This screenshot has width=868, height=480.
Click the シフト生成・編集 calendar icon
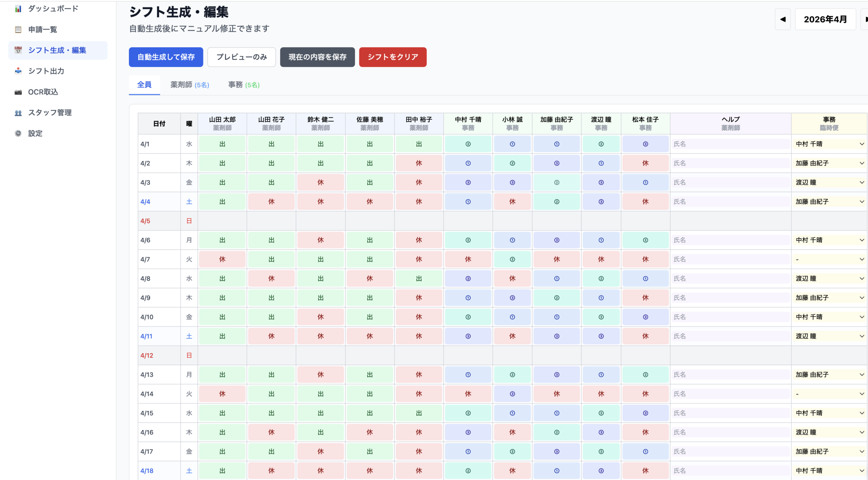click(x=18, y=50)
